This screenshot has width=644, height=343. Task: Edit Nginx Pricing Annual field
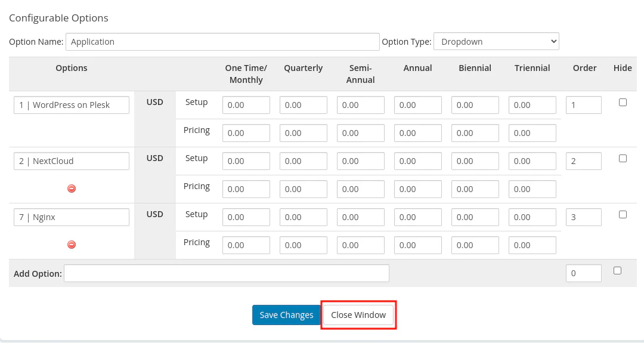[x=417, y=245]
